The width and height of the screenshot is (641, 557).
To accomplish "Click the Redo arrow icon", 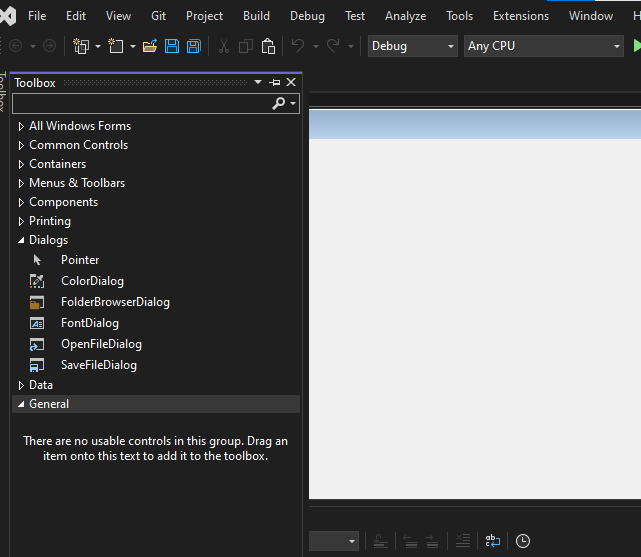I will (x=333, y=45).
